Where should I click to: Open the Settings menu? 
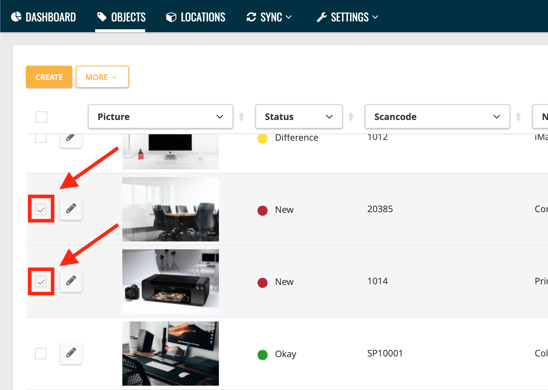tap(347, 17)
